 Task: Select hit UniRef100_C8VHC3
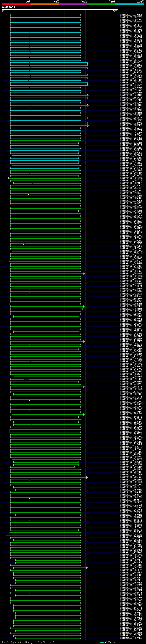click(x=131, y=319)
